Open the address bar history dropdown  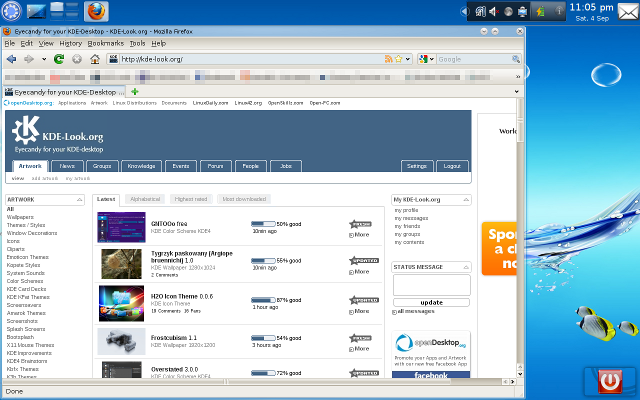tap(407, 59)
